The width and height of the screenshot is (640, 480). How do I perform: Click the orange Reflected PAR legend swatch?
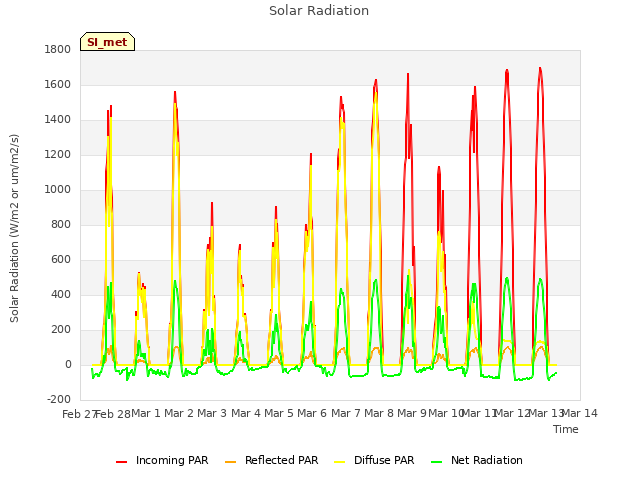pyautogui.click(x=231, y=462)
